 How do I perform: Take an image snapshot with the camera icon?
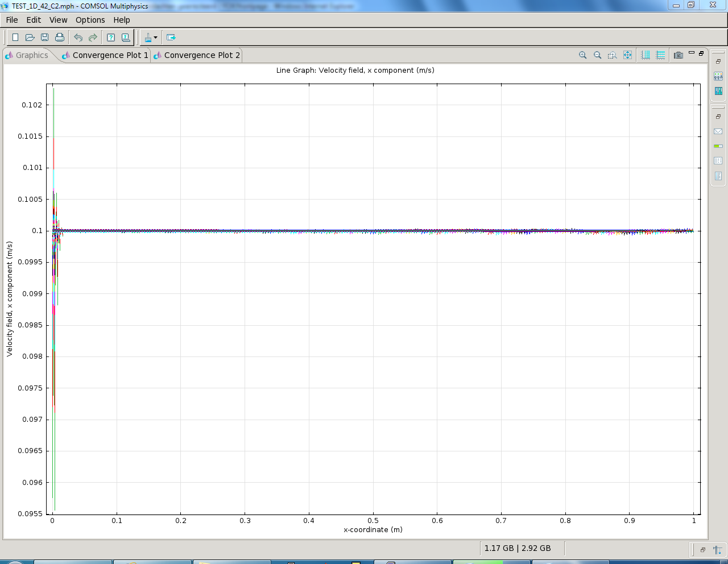point(678,55)
